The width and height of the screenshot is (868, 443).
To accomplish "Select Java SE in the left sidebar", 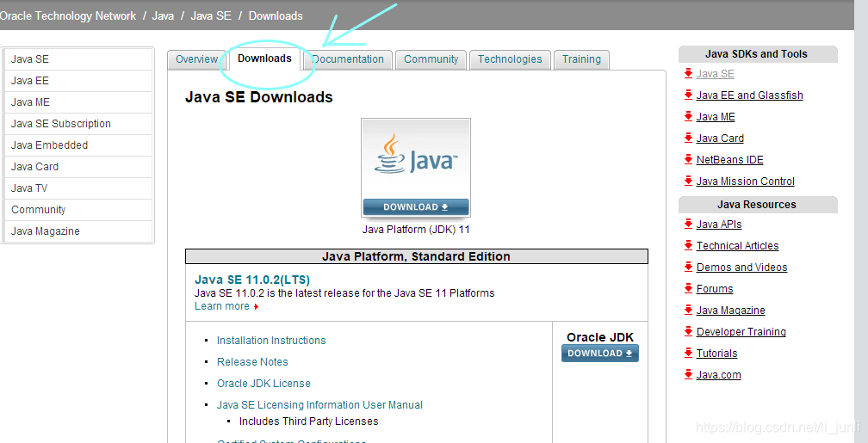I will 78,59.
